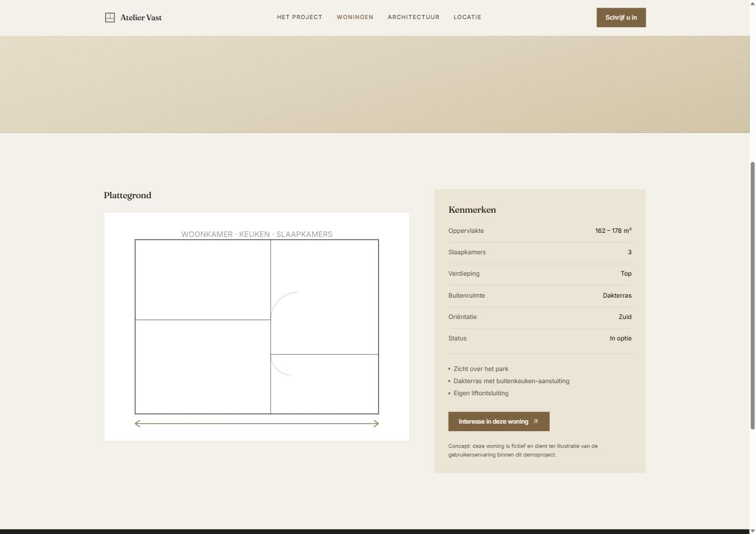The height and width of the screenshot is (534, 756).
Task: Click the 'Oppervlakte' row label
Action: tap(466, 231)
